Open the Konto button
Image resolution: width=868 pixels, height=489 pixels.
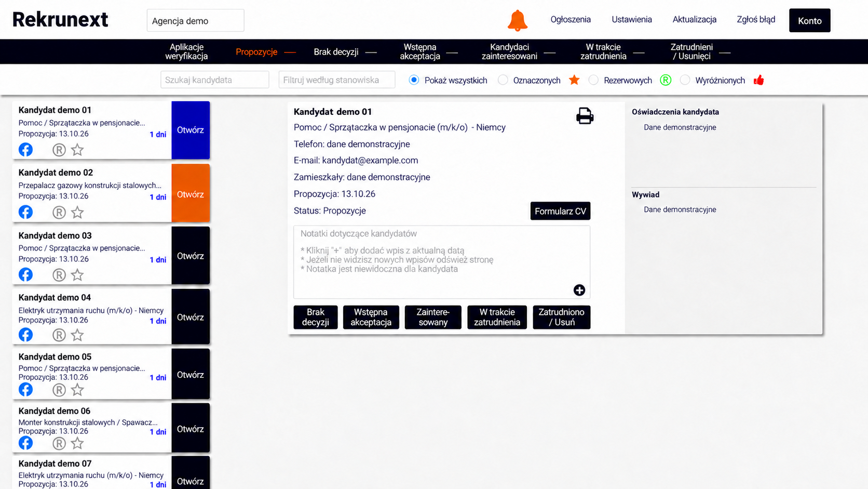[x=810, y=20]
